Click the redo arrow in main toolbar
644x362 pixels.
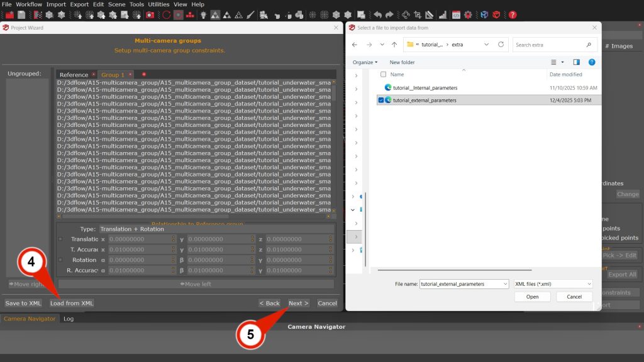tap(389, 14)
